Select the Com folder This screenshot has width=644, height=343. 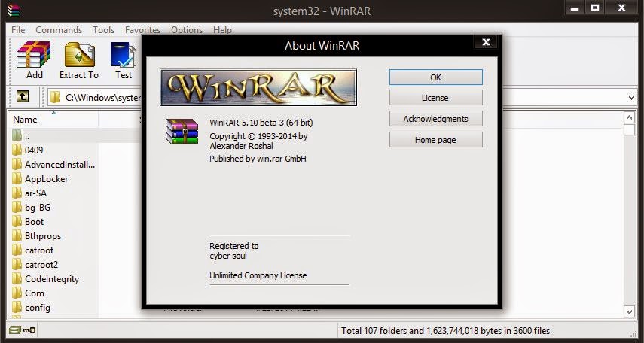coord(35,293)
